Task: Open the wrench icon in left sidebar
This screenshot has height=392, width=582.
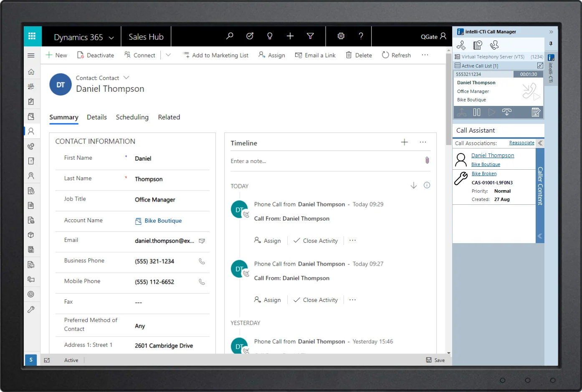Action: [x=31, y=309]
